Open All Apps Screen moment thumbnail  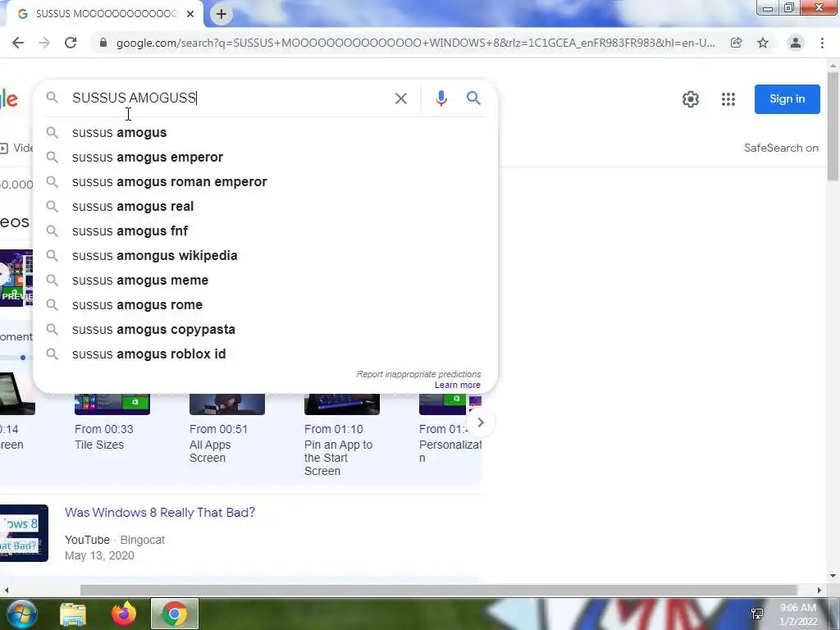(227, 404)
